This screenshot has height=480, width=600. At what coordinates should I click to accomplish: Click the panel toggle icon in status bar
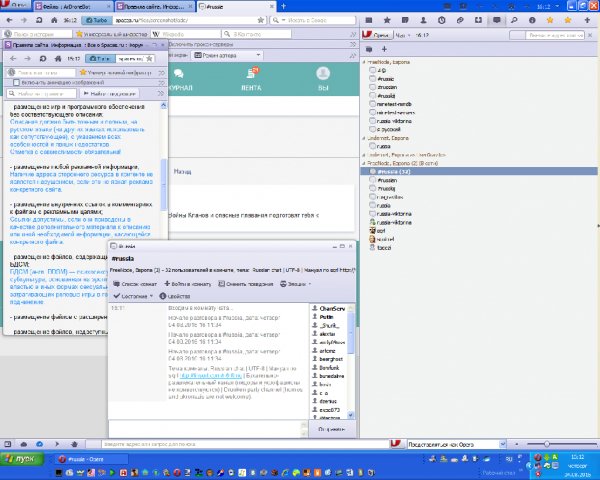pyautogui.click(x=8, y=444)
